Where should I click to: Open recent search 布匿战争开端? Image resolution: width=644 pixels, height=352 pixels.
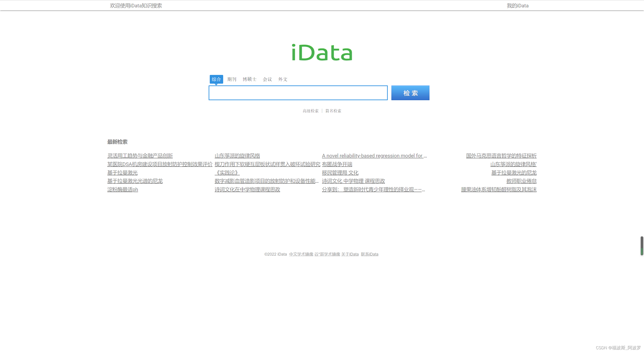pos(337,164)
